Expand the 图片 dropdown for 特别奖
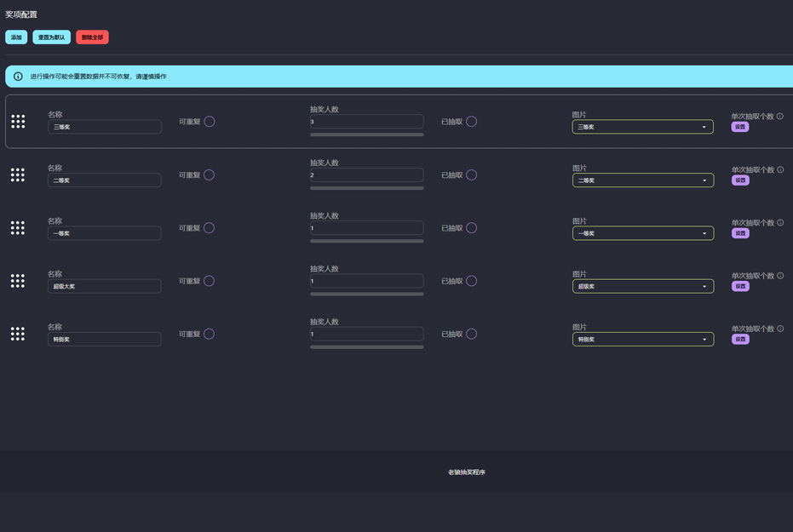 click(642, 340)
